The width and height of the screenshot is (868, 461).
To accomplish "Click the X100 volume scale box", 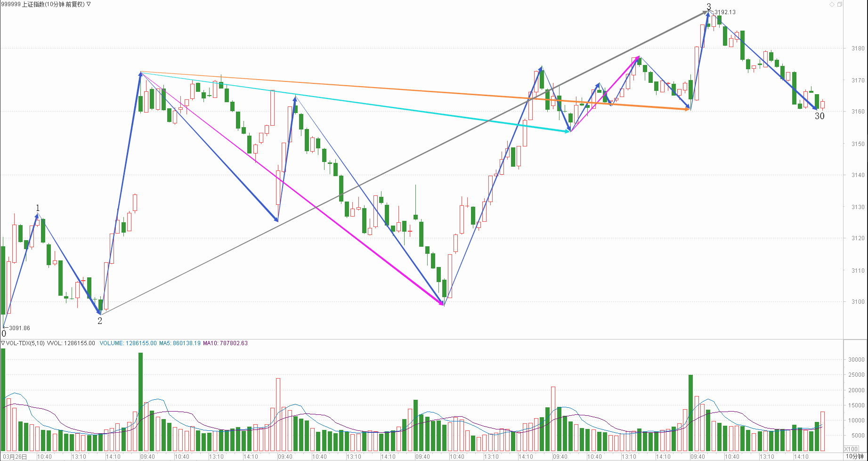I will point(851,449).
